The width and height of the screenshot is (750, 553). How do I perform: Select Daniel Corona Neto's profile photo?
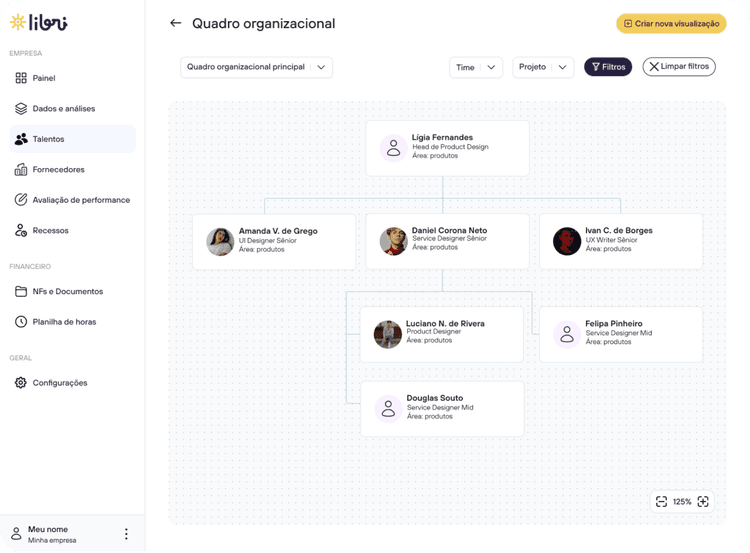click(x=393, y=240)
